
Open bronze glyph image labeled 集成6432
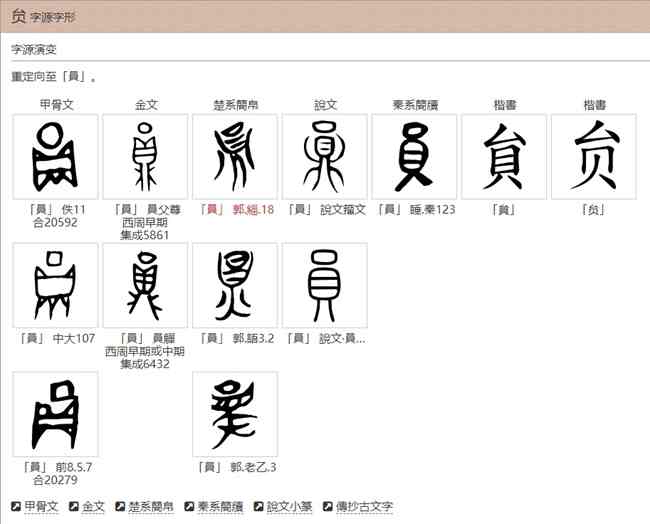pos(145,286)
